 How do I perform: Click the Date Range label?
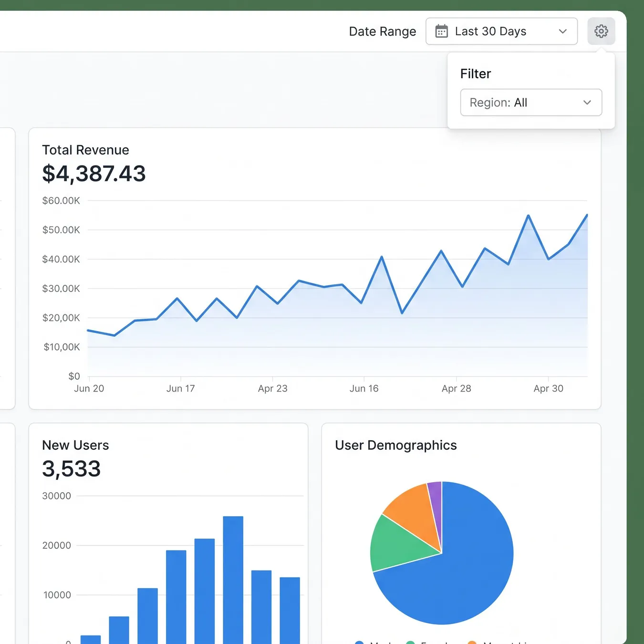pos(383,31)
